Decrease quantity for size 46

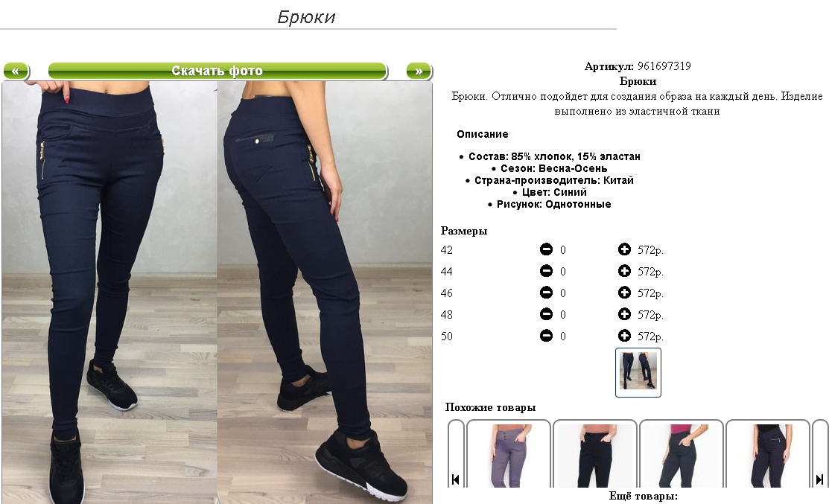546,293
